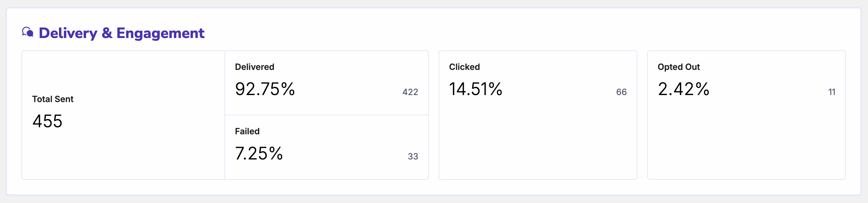
Task: Click empty area of the Clicked card
Action: (538, 141)
